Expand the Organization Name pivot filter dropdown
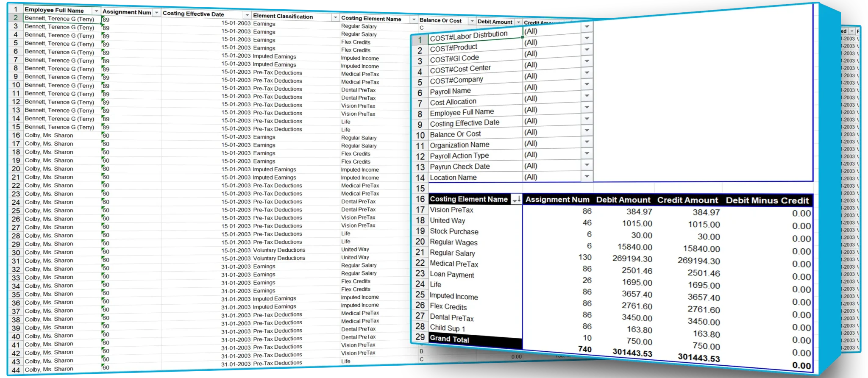The image size is (868, 378). 587,142
